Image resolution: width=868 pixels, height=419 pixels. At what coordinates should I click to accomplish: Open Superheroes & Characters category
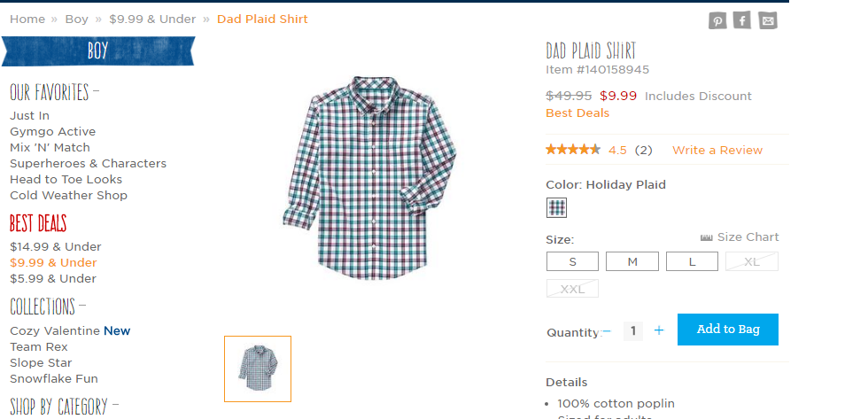88,163
